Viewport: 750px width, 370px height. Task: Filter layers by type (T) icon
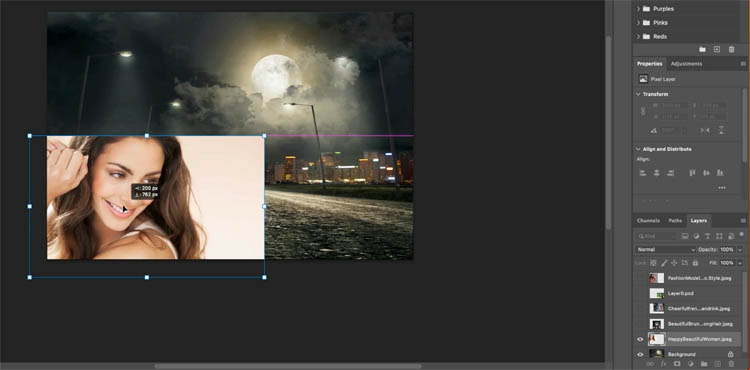(708, 236)
